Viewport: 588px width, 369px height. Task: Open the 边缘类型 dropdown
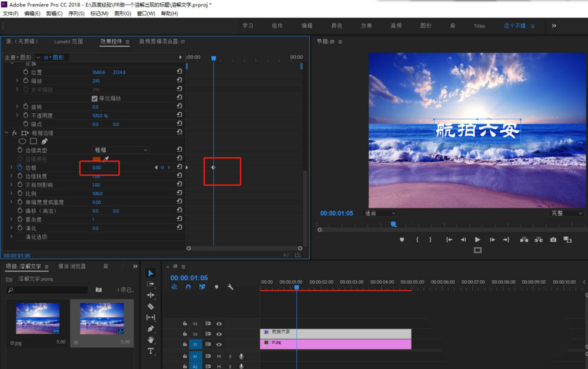point(121,150)
